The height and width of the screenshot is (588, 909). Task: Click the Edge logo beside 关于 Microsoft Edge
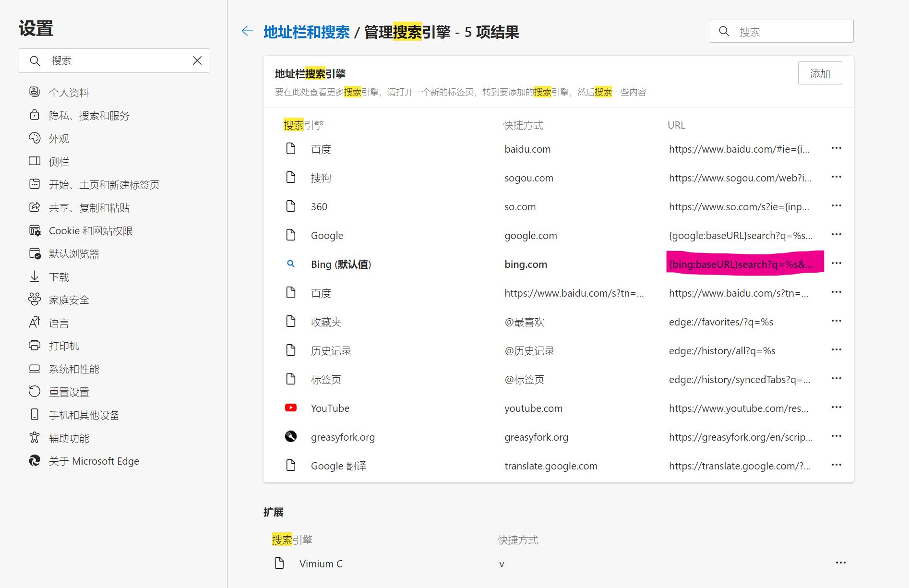35,461
